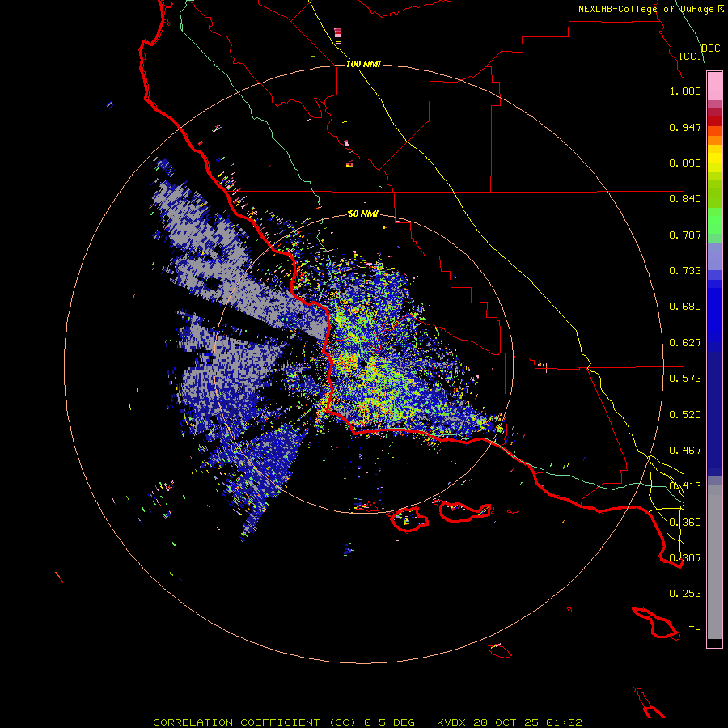728x728 pixels.
Task: Click the DCC label above the color bar
Action: coord(711,49)
